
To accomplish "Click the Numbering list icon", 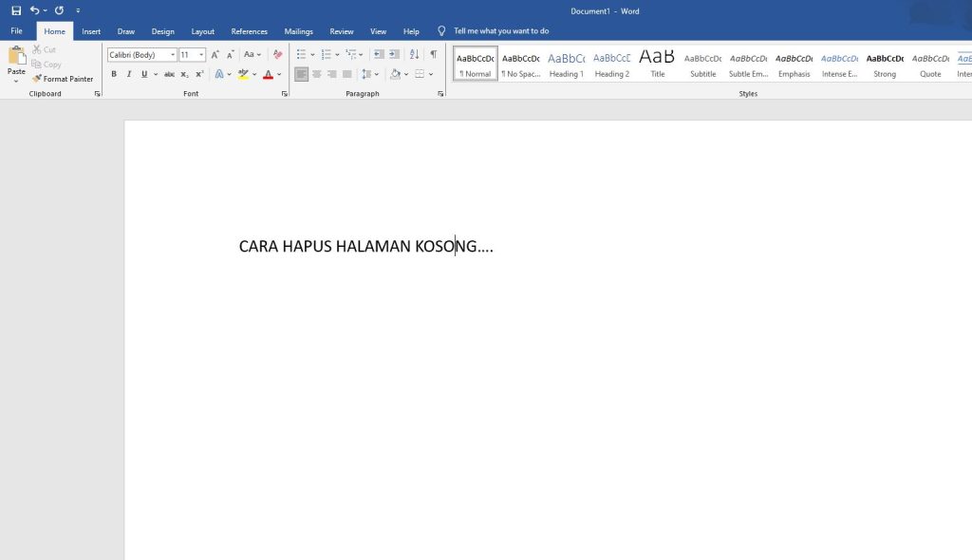I will [x=327, y=54].
